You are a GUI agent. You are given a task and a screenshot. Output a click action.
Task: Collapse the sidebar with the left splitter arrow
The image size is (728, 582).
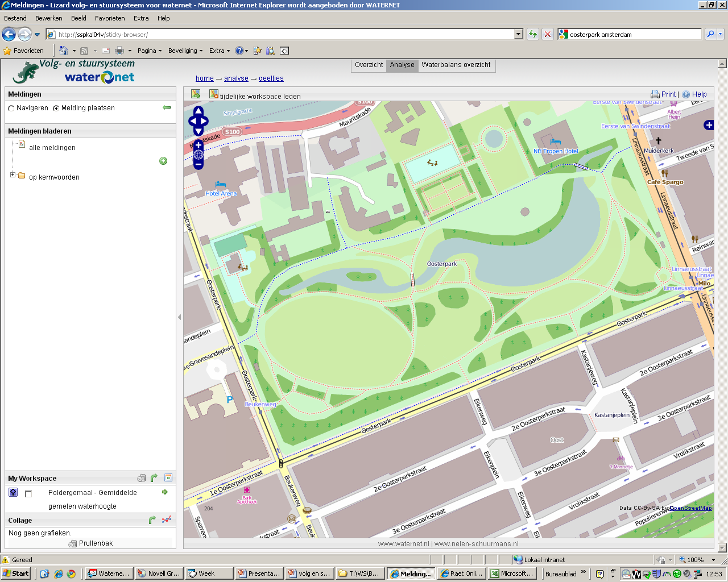coord(180,317)
